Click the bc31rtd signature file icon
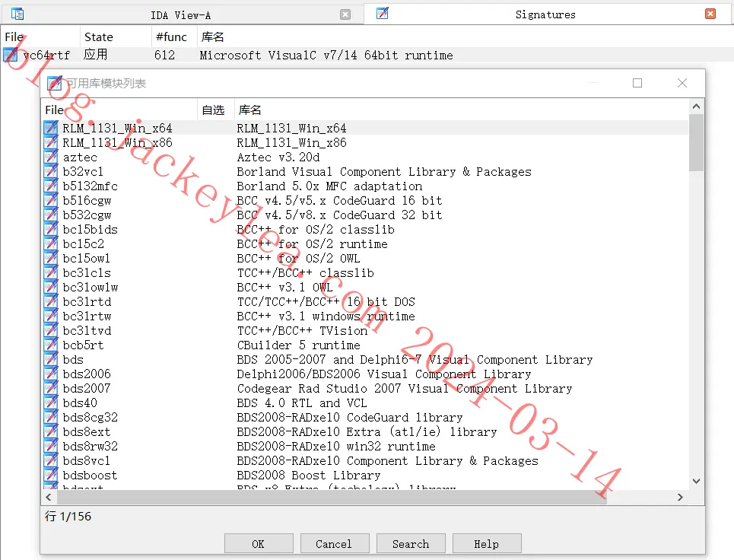The width and height of the screenshot is (734, 560). (51, 301)
